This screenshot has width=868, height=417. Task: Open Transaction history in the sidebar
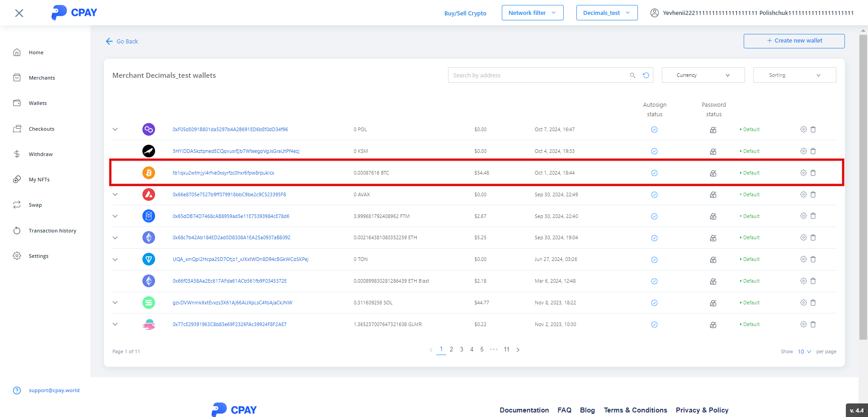pos(52,231)
